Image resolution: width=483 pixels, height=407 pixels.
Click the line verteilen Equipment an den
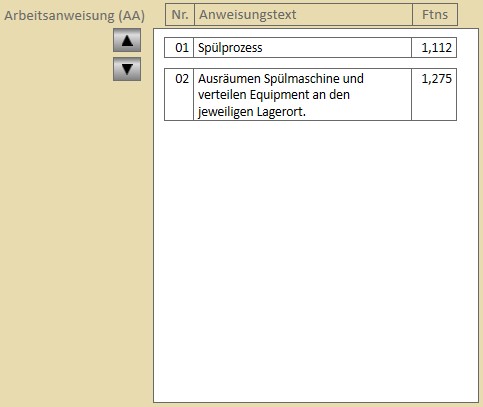[274, 95]
